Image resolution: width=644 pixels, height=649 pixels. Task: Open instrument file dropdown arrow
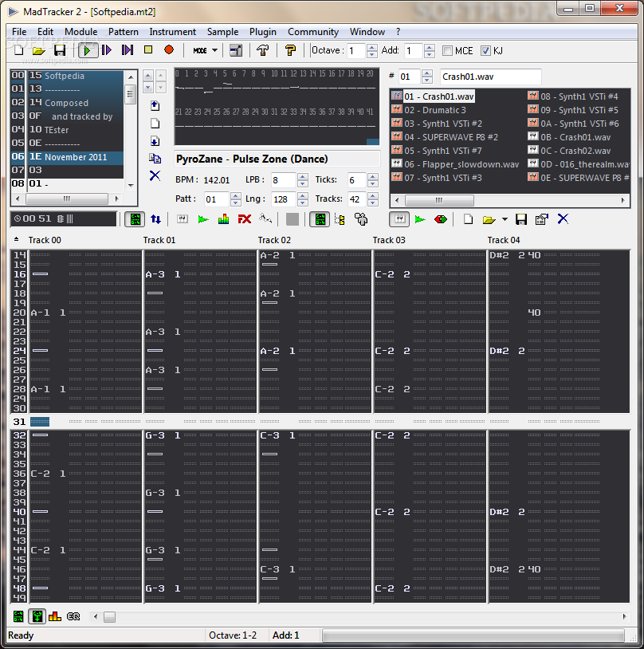(505, 219)
